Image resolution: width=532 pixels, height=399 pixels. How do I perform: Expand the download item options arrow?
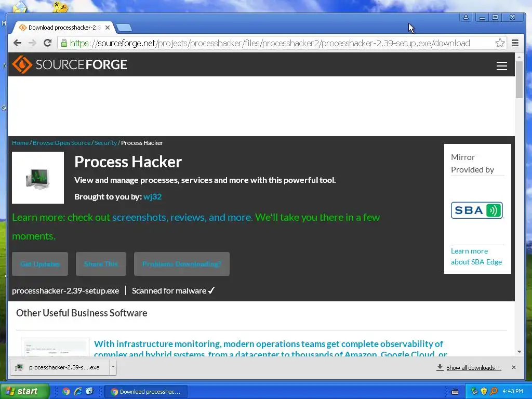click(x=113, y=367)
